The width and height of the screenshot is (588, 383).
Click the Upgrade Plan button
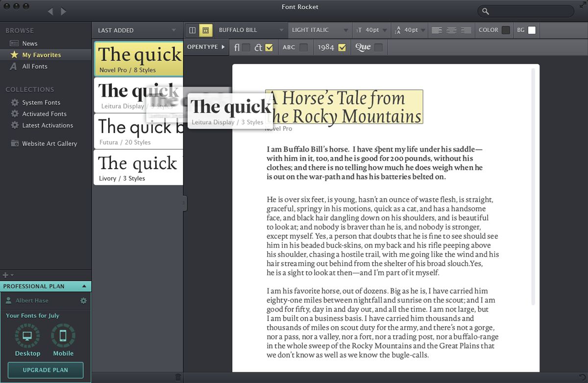coord(46,370)
